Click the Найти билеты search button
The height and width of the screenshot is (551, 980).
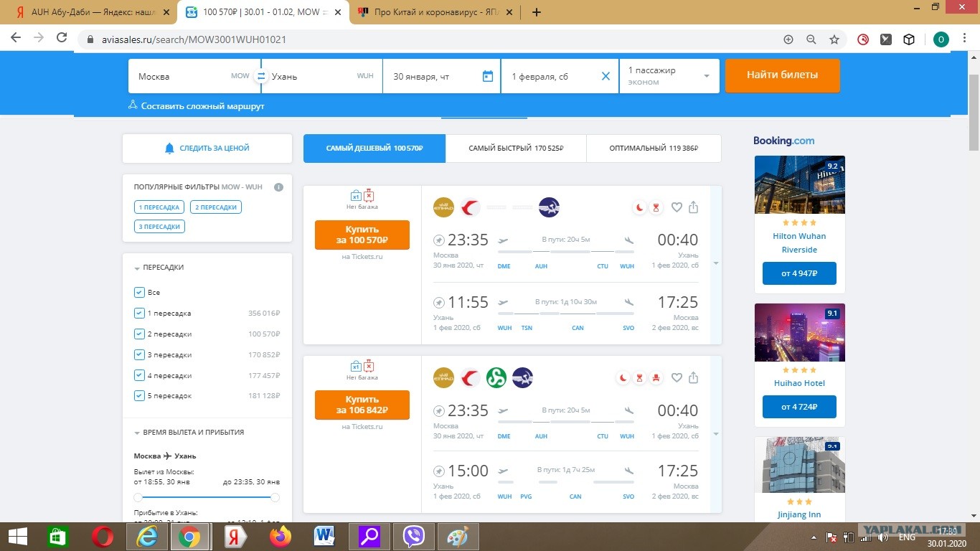coord(782,75)
